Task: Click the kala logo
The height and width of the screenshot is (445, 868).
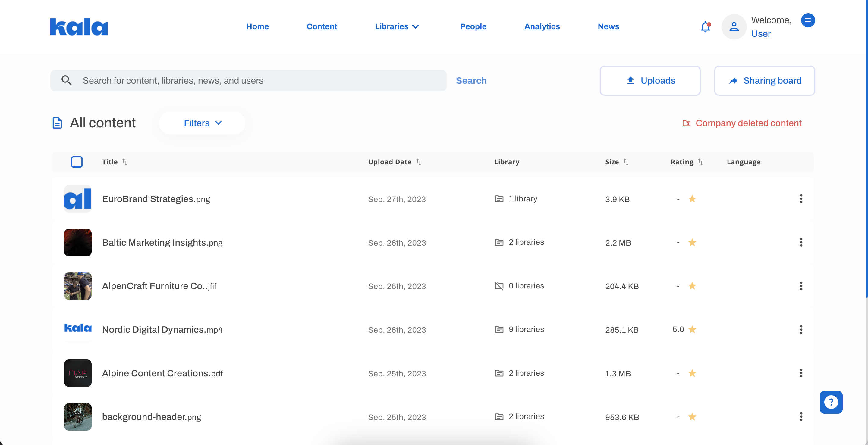Action: coord(79,26)
